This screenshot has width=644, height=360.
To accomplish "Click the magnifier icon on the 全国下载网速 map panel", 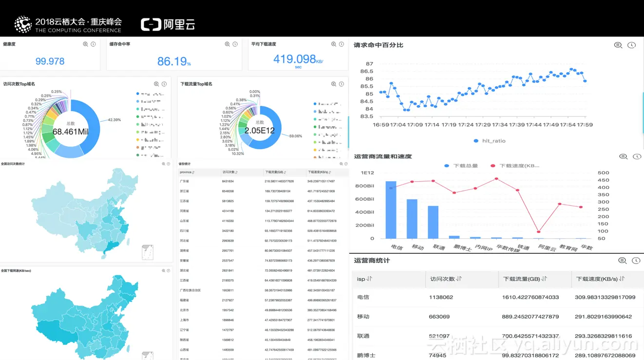I will click(164, 271).
